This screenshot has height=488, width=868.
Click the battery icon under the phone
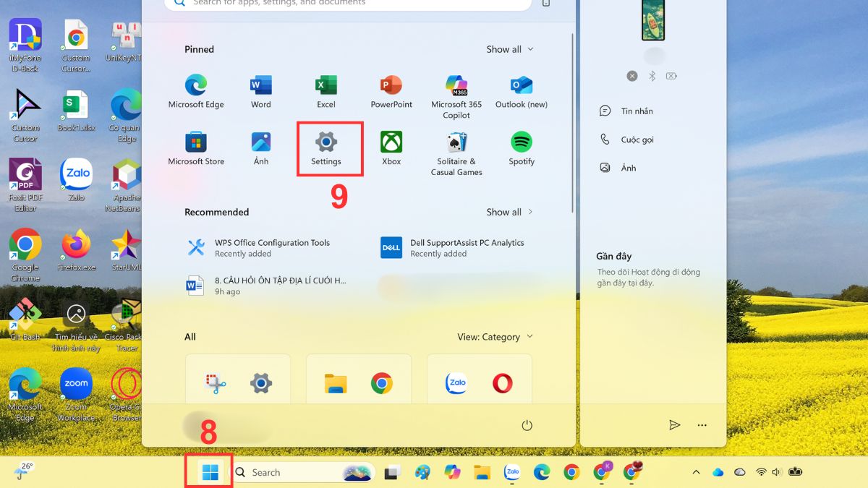click(x=671, y=76)
